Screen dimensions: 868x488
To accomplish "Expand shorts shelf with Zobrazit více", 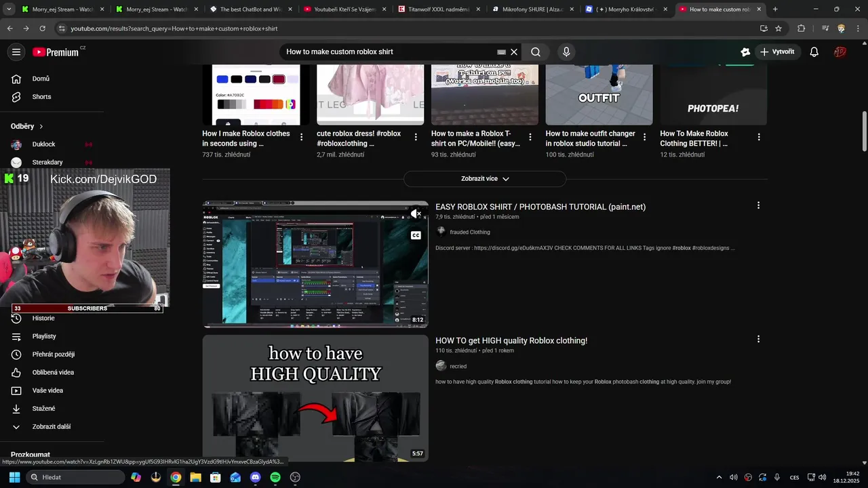I will 485,179.
